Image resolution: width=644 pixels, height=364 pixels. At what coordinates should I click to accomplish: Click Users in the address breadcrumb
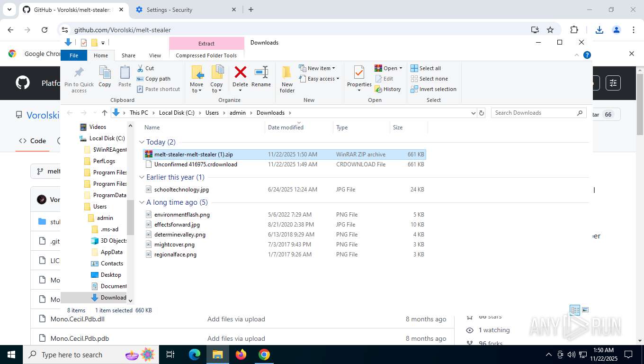click(x=212, y=113)
